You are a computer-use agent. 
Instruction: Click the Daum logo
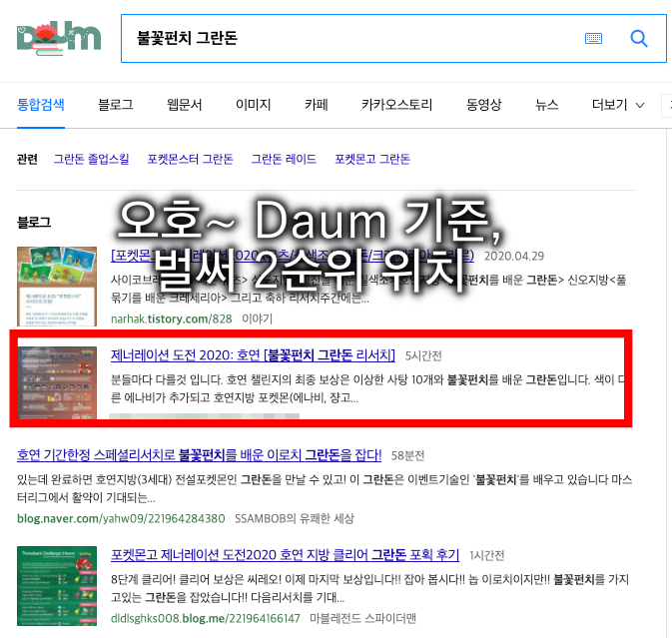[59, 38]
